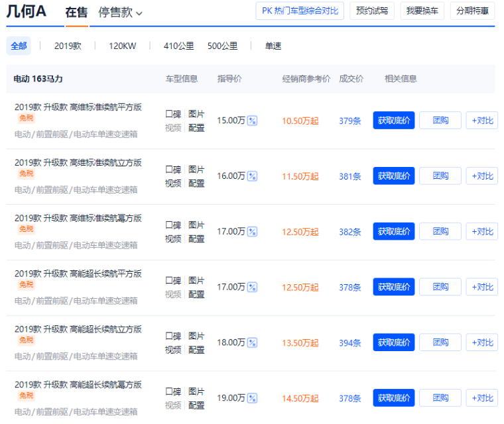Filter by 120KW
Viewport: 504px width, 424px height.
tap(123, 46)
